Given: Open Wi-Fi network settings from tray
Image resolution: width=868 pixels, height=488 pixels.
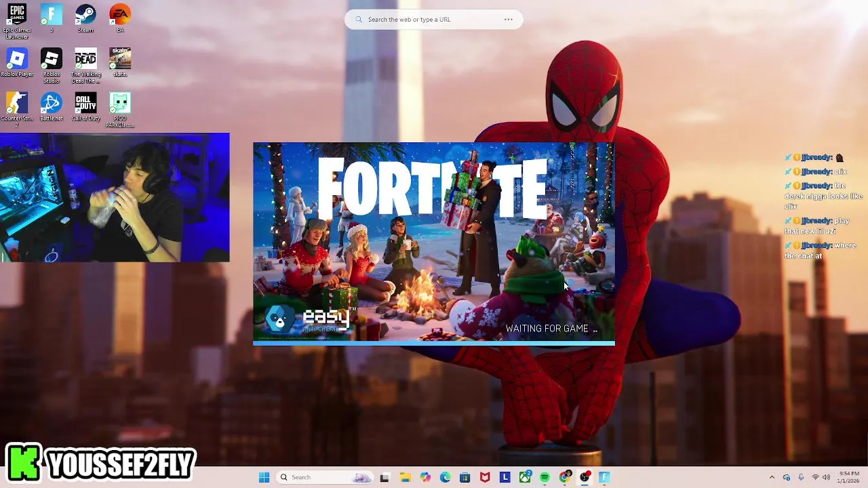Looking at the screenshot, I should click(x=815, y=477).
